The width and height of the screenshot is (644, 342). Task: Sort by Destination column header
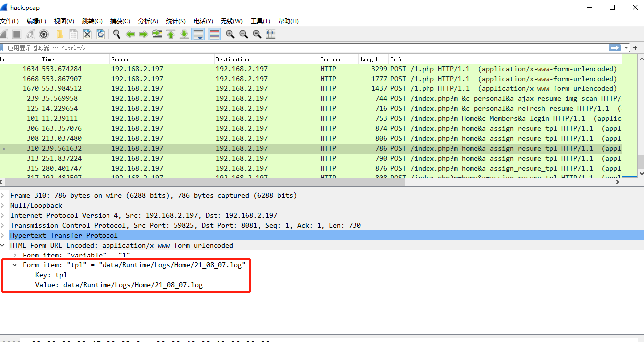(266, 59)
